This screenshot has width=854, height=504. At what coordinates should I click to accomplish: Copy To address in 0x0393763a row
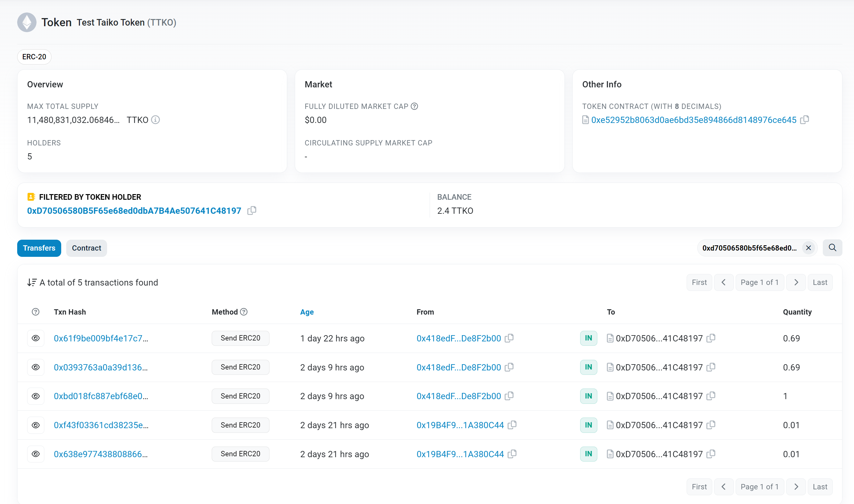711,367
